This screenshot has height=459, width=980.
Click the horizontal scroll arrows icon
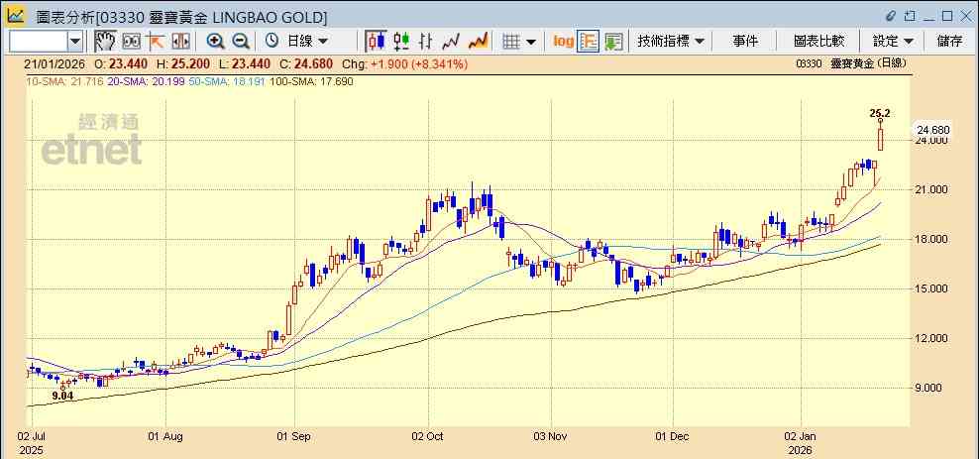pyautogui.click(x=180, y=42)
